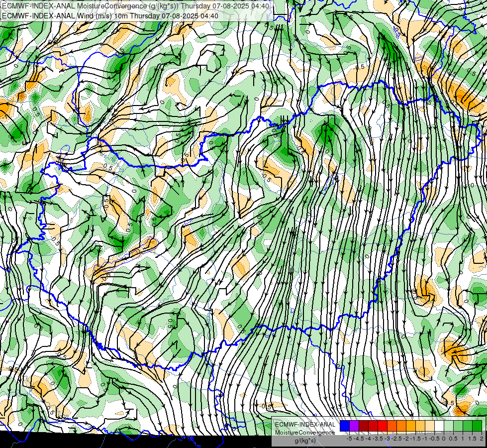Click the blue legend swatch below -5
The image size is (487, 448).
(345, 426)
